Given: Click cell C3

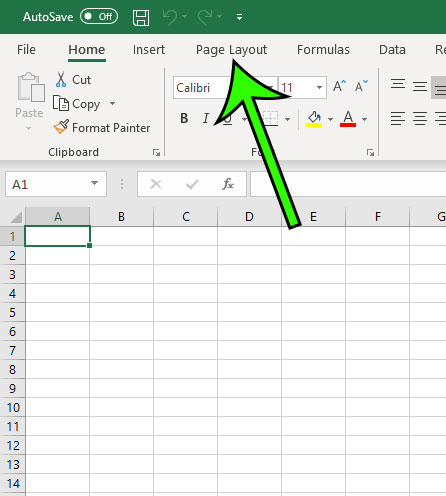Looking at the screenshot, I should click(x=185, y=274).
